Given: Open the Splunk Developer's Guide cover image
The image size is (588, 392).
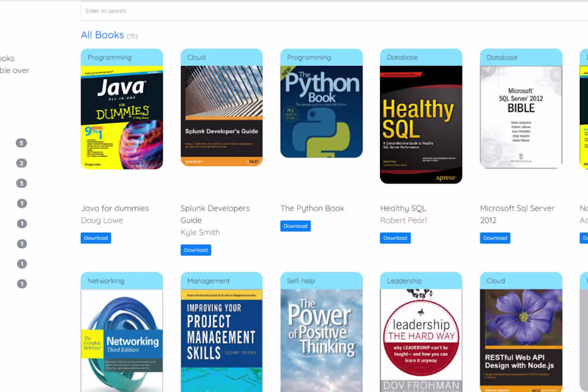Looking at the screenshot, I should (x=222, y=116).
